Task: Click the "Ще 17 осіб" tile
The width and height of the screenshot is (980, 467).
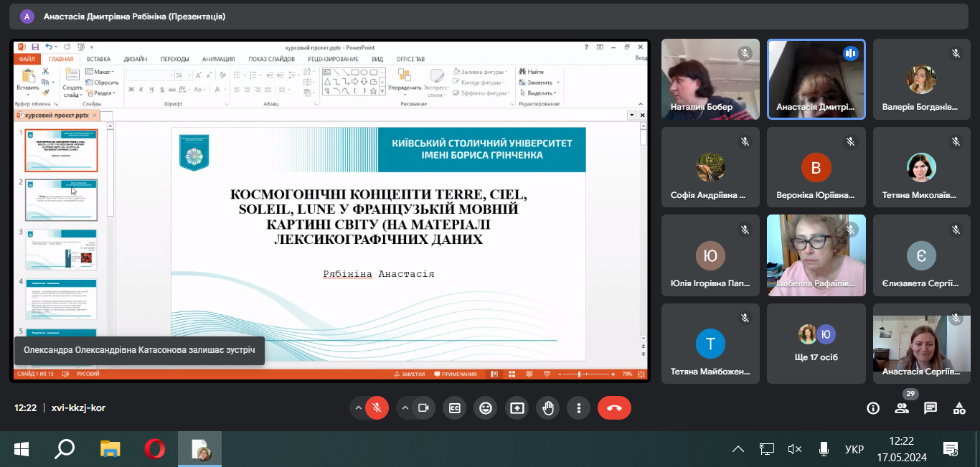Action: [x=816, y=343]
